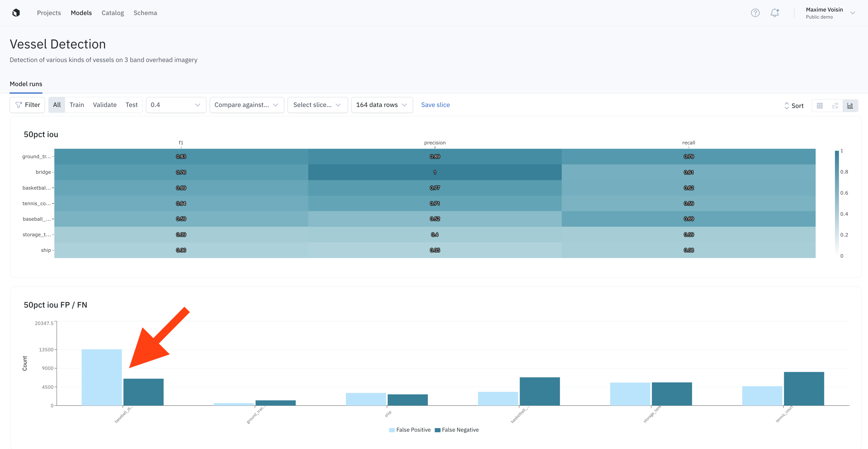Viewport: 868px width, 449px height.
Task: Switch to grid view icon
Action: tap(820, 106)
